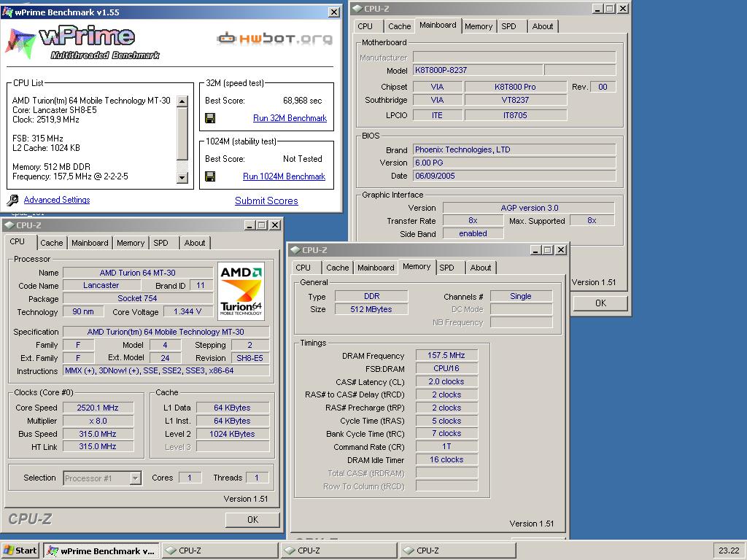
Task: Click the CPU List scrollbar thumb
Action: click(x=182, y=133)
